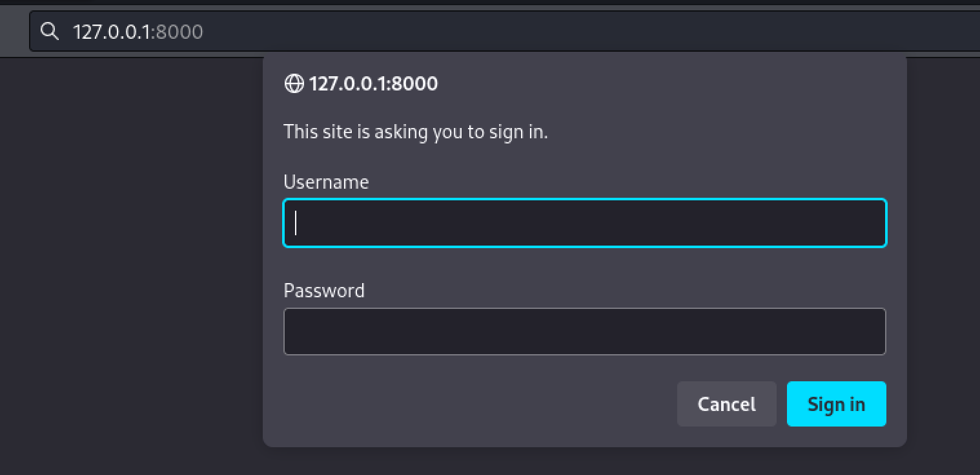
Task: Click empty dialog space left of Cancel
Action: [x=478, y=404]
